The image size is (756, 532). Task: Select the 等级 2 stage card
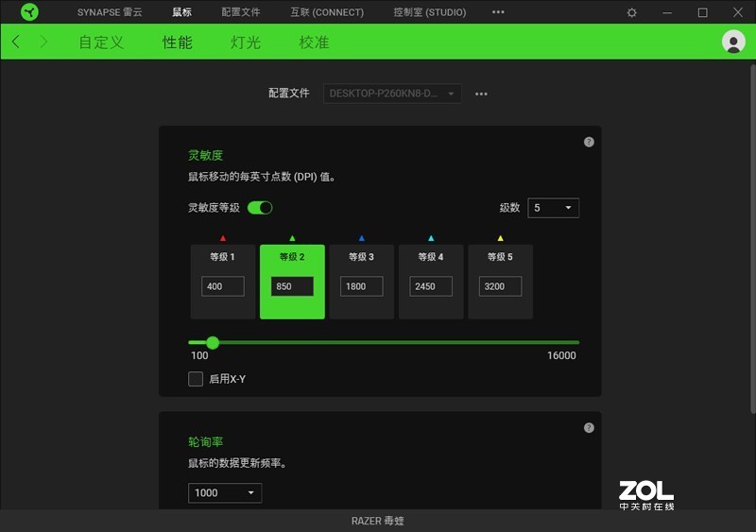coord(292,282)
